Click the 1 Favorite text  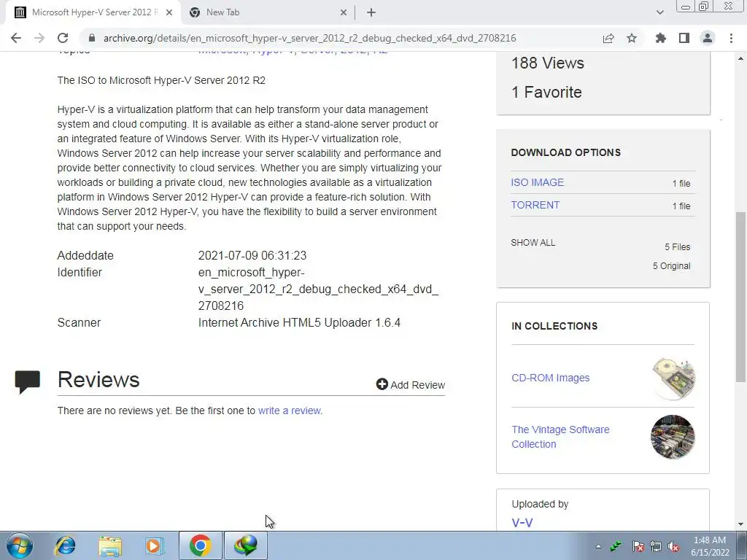point(546,92)
